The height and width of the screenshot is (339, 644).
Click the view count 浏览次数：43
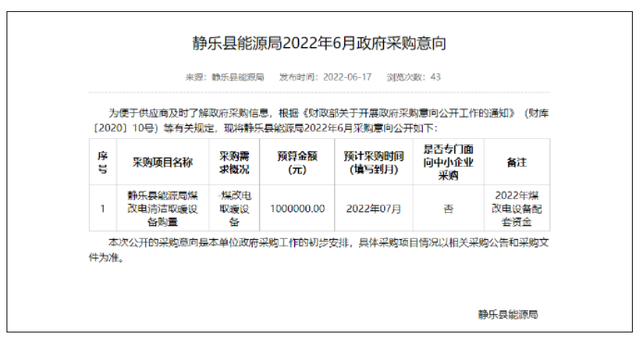coord(414,77)
